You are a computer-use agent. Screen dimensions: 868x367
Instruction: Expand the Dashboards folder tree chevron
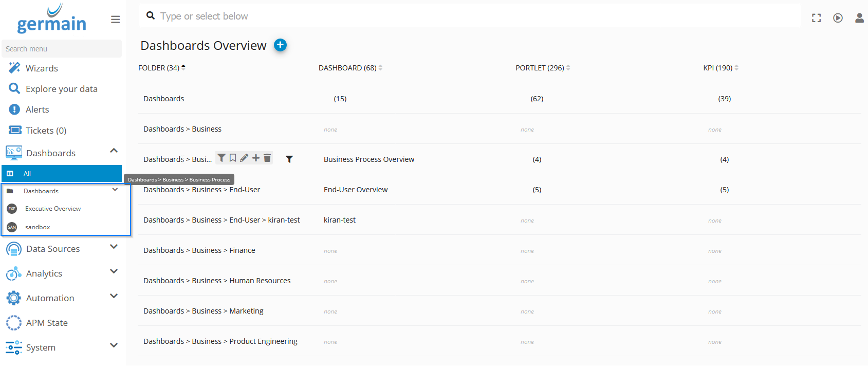coord(115,190)
